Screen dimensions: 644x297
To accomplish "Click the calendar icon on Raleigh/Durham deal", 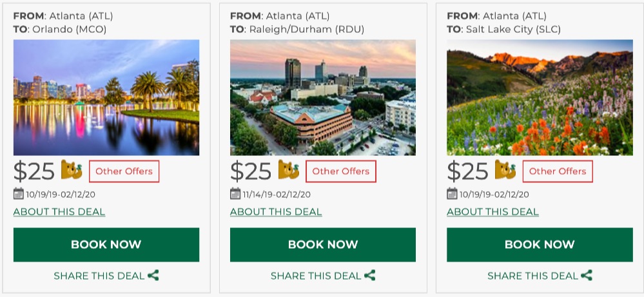I will (235, 193).
